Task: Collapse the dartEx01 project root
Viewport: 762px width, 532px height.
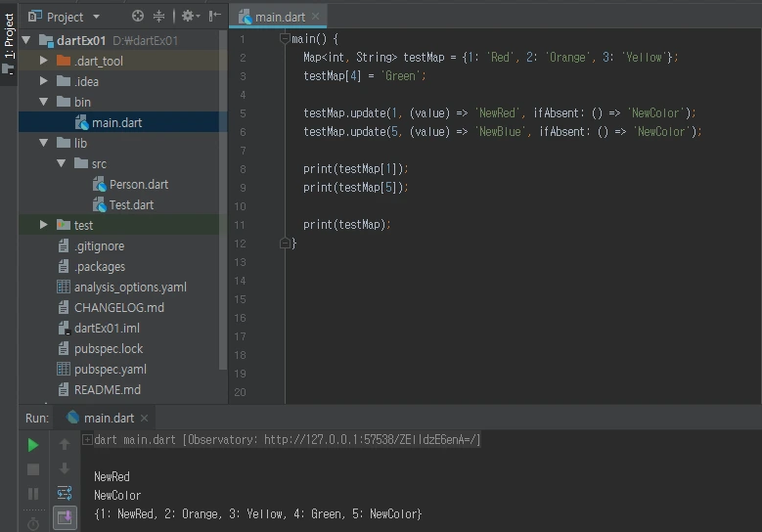Action: [x=26, y=40]
